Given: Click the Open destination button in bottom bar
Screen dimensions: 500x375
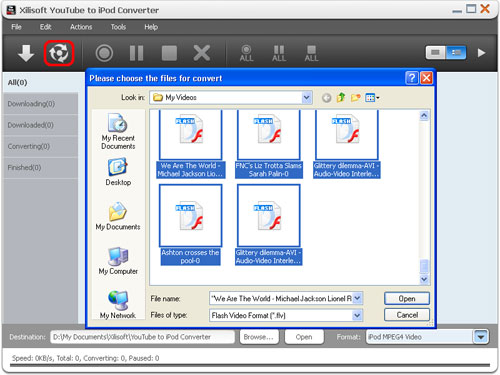Looking at the screenshot, I should tap(304, 337).
